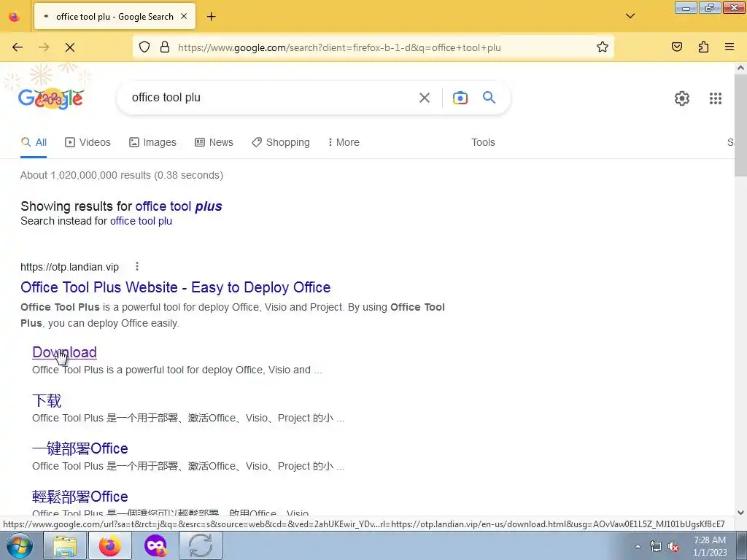Click the scrollbar up arrow
The height and width of the screenshot is (560, 747).
coord(740,68)
